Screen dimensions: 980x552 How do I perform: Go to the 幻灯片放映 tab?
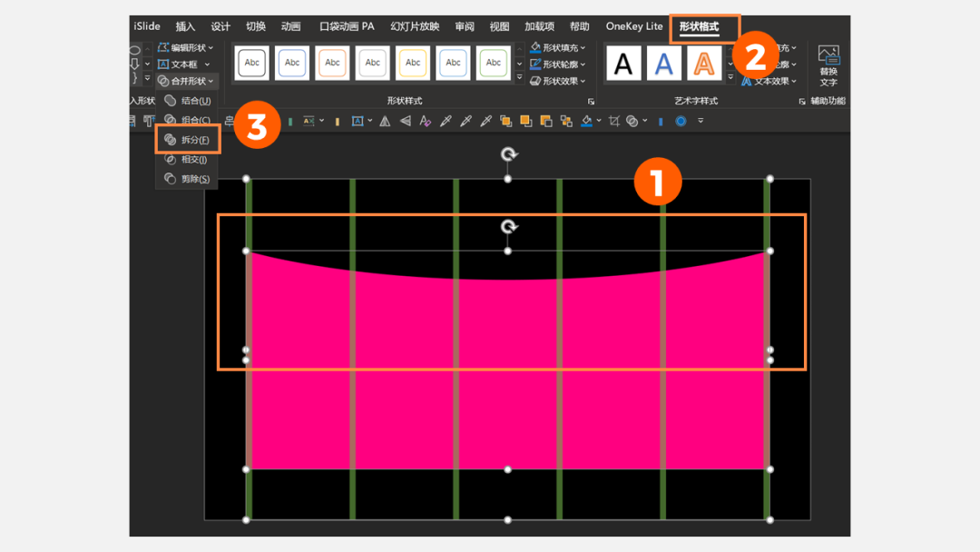pos(415,27)
